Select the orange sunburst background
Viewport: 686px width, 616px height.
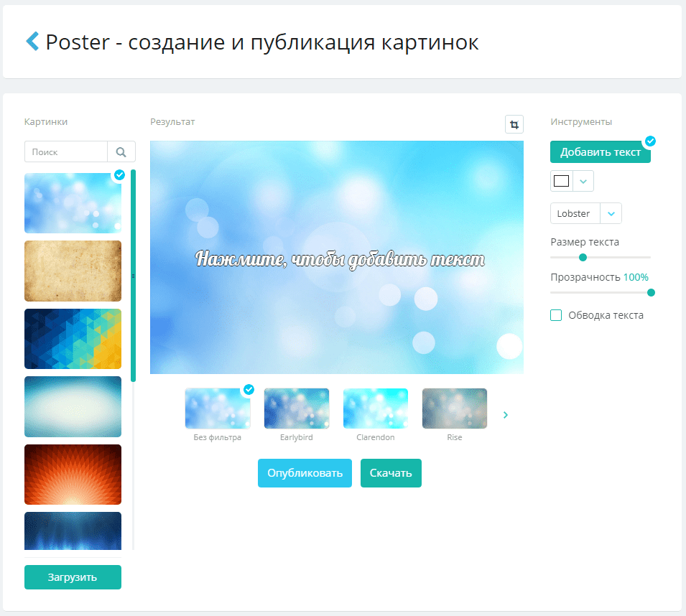coord(73,475)
